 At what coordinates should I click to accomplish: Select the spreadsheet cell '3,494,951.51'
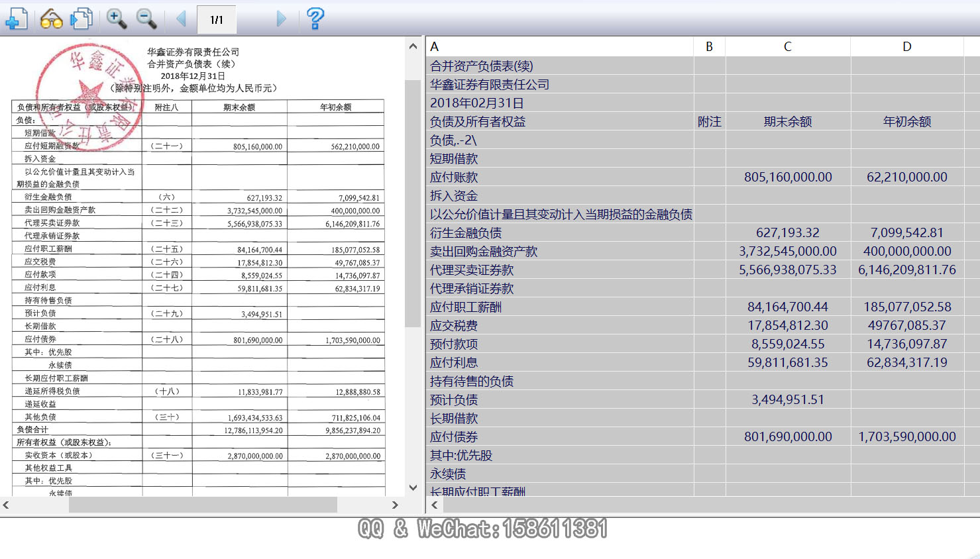[788, 399]
